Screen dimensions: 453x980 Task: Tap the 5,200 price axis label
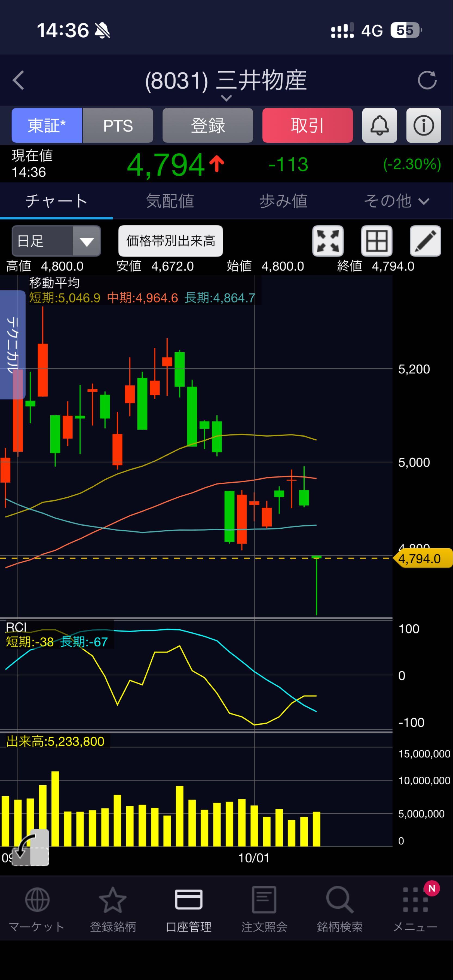point(414,369)
